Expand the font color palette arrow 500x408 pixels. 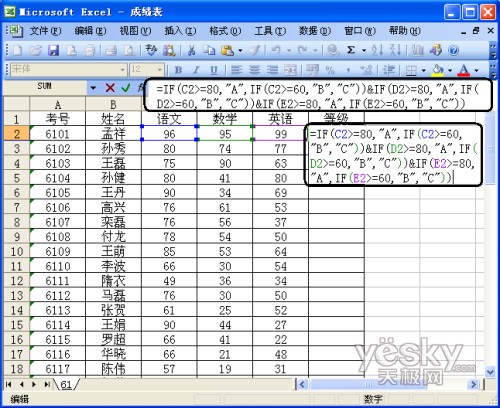pyautogui.click(x=476, y=70)
